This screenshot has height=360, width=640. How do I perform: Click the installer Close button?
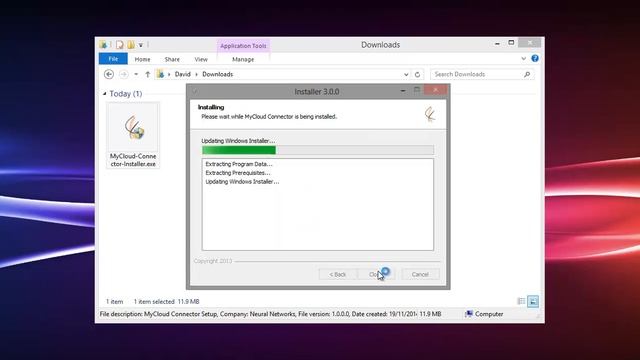click(376, 274)
